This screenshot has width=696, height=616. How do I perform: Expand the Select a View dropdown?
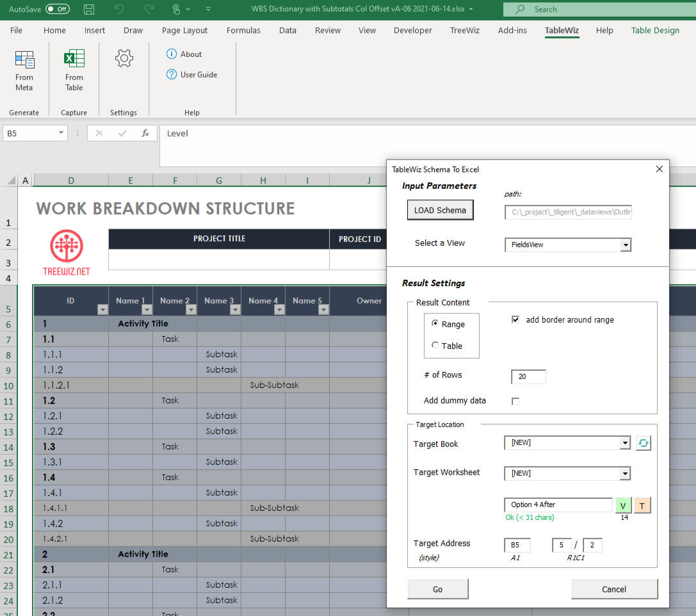pyautogui.click(x=626, y=245)
